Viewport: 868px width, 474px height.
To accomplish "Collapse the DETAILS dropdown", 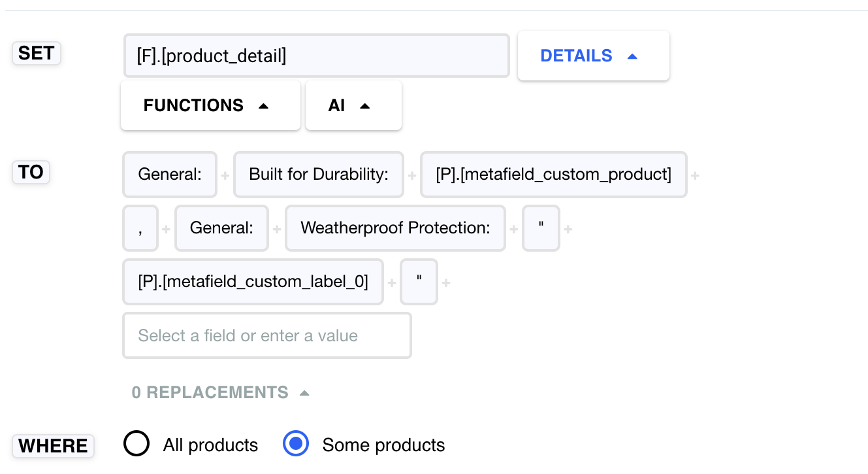I will point(593,56).
